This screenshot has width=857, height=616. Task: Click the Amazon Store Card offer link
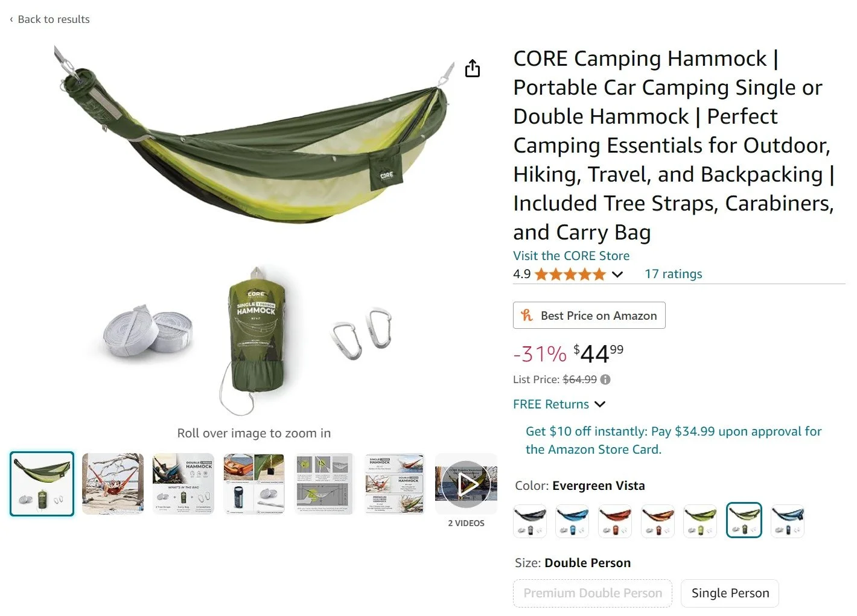(674, 440)
